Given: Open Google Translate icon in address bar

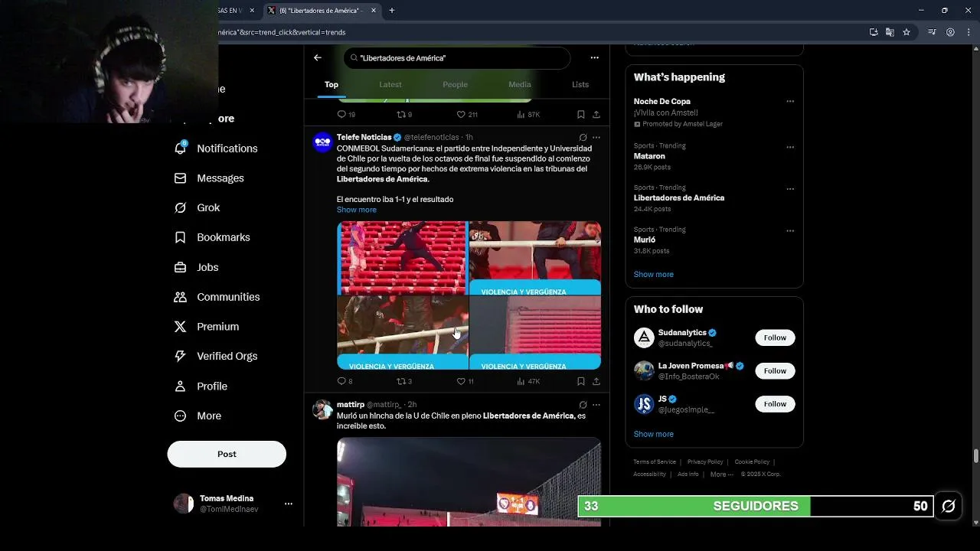Looking at the screenshot, I should pyautogui.click(x=890, y=32).
